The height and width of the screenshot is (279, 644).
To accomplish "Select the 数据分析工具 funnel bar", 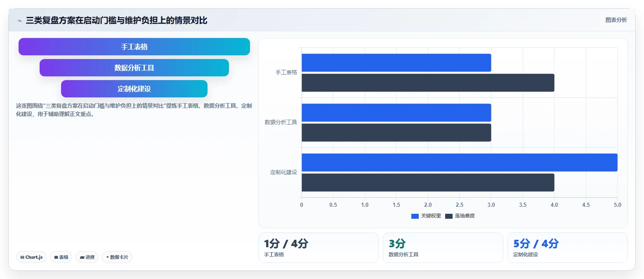I will pyautogui.click(x=134, y=68).
